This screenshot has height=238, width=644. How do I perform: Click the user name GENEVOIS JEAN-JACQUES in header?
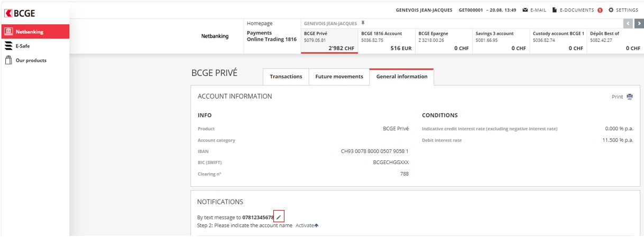click(425, 10)
